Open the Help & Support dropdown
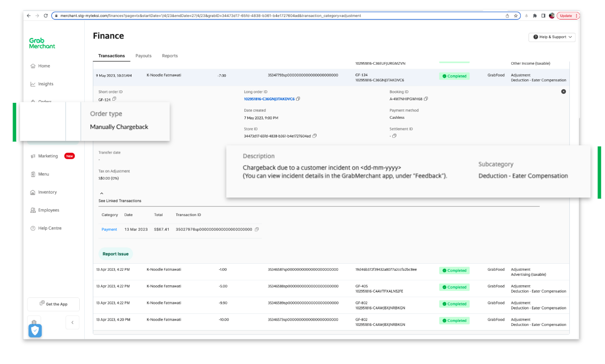 (552, 37)
